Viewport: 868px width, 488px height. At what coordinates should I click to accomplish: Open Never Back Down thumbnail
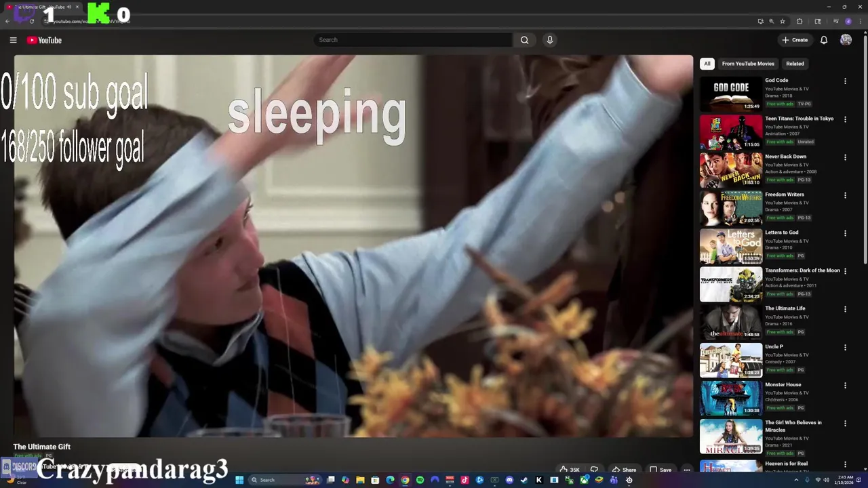731,169
